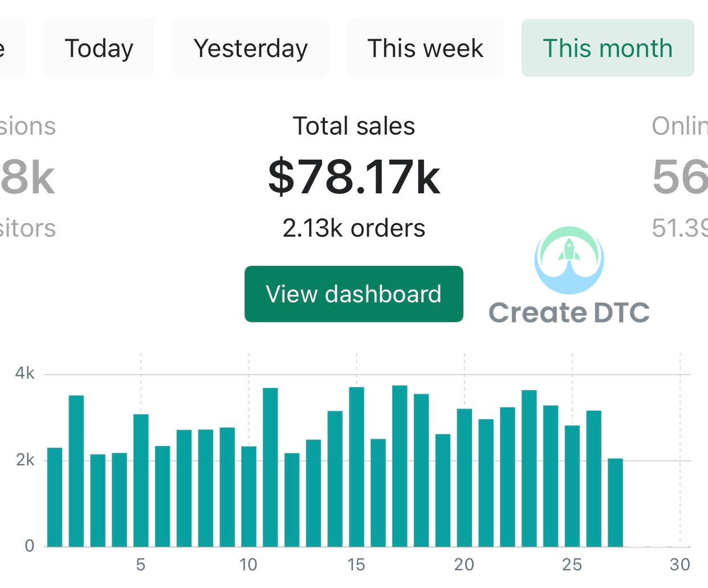Choose the This month tab

608,48
